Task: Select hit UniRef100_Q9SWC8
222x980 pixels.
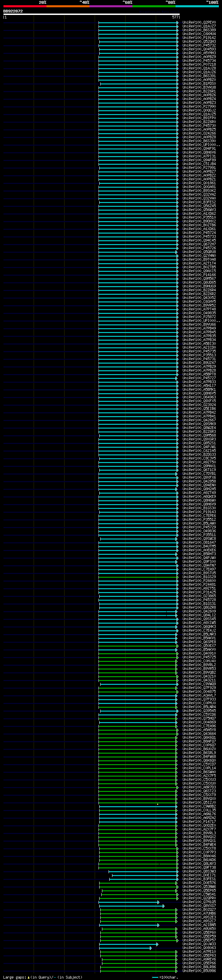Action: coord(199,539)
